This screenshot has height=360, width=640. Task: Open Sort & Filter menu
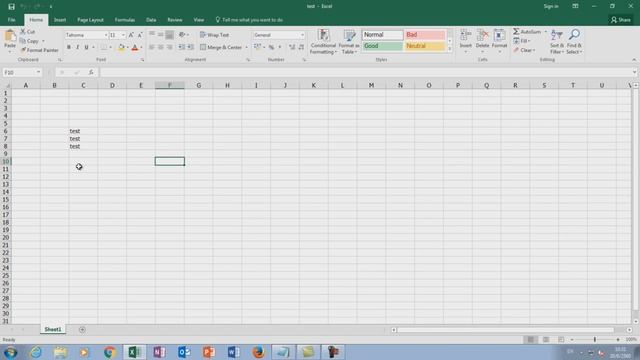click(x=557, y=42)
